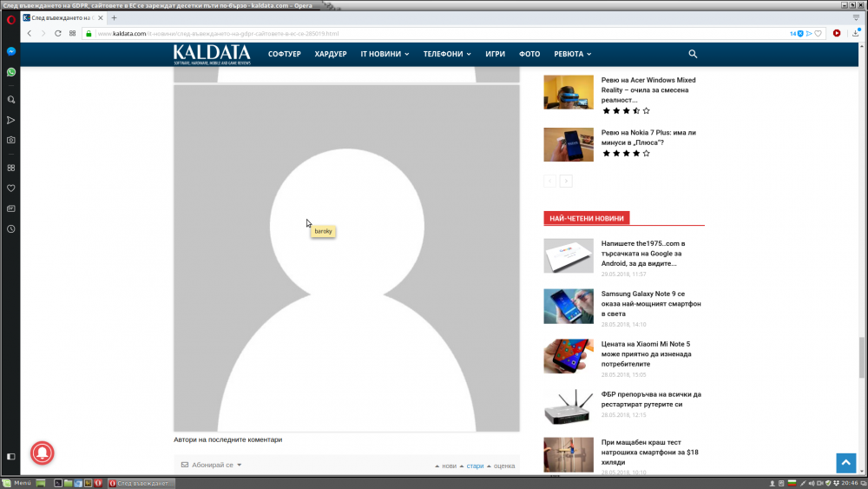
Task: Expand the IT НОВИНИ dropdown
Action: (385, 54)
